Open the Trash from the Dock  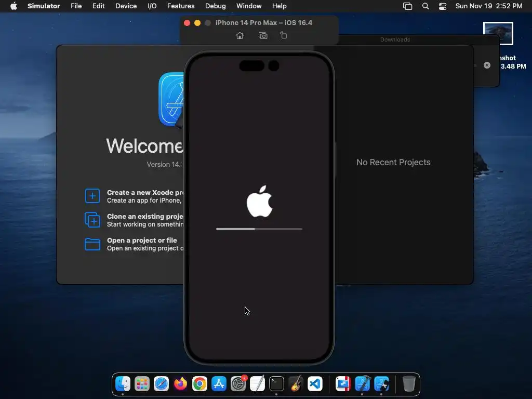409,384
